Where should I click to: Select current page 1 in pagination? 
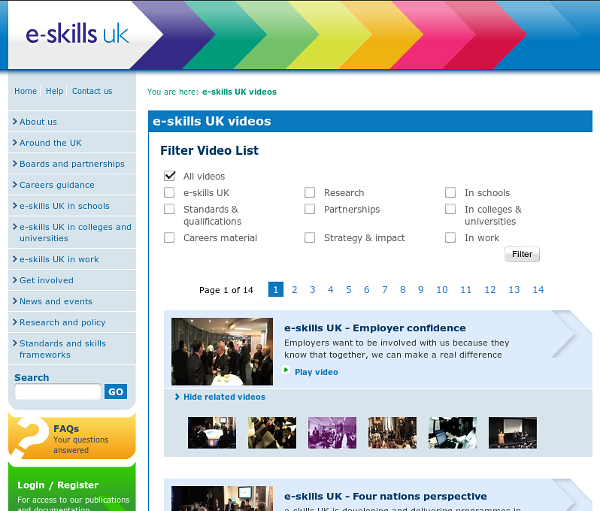tap(276, 290)
